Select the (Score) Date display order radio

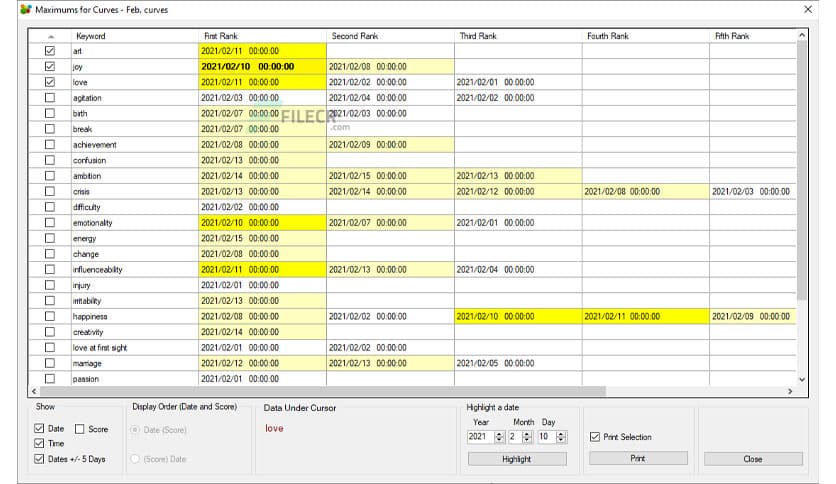pos(135,458)
